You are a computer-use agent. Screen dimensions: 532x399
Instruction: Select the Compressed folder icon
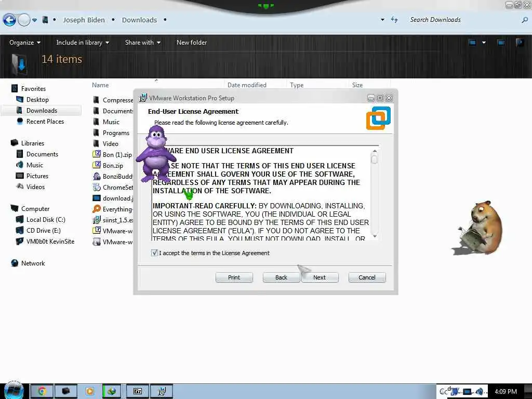(x=96, y=100)
